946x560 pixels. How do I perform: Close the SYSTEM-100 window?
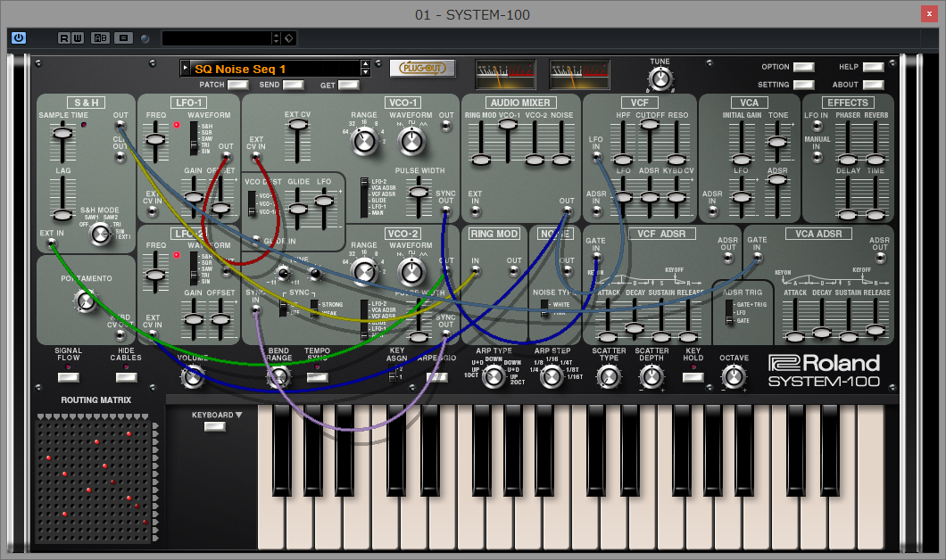coord(929,14)
